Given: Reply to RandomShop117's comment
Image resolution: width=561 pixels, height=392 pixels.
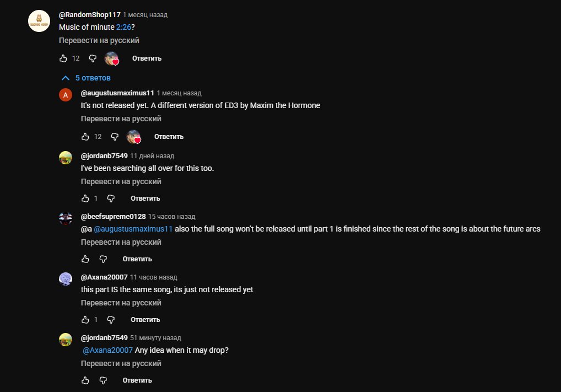Looking at the screenshot, I should (x=147, y=58).
